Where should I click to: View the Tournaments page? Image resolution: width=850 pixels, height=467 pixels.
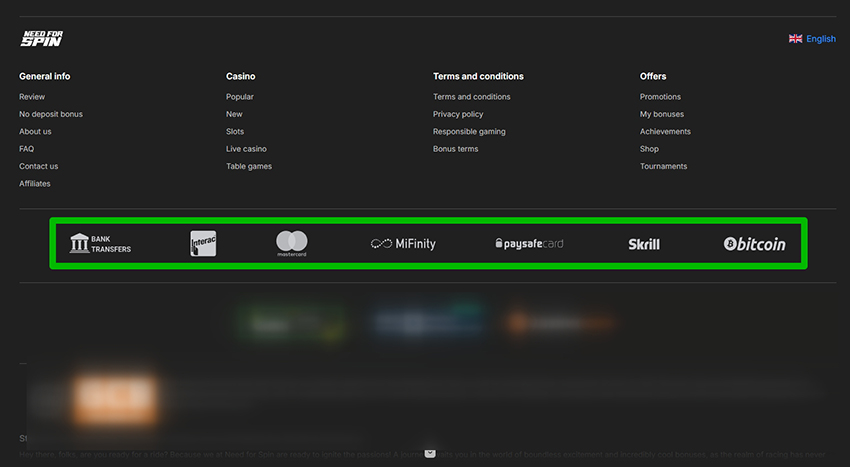[x=663, y=166]
